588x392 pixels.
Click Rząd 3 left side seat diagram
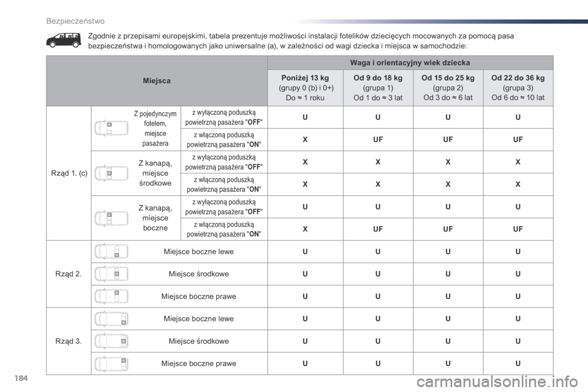(x=111, y=319)
